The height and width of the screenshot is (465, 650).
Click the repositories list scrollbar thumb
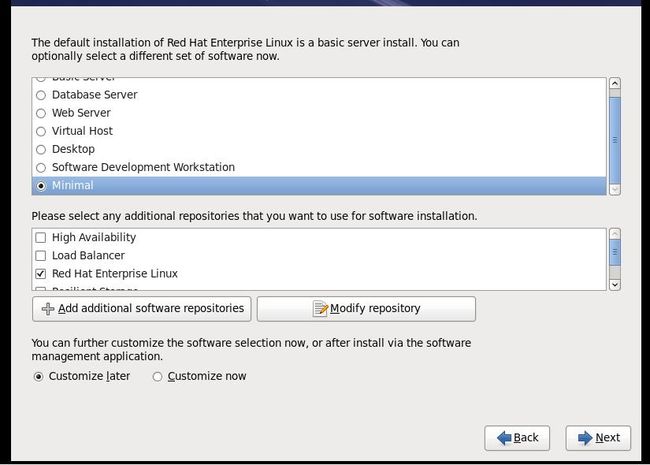[x=615, y=252]
